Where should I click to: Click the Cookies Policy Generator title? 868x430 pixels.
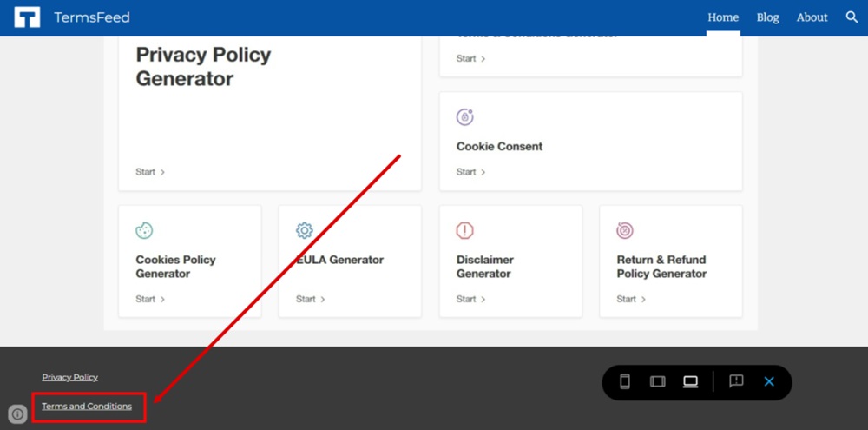[175, 267]
